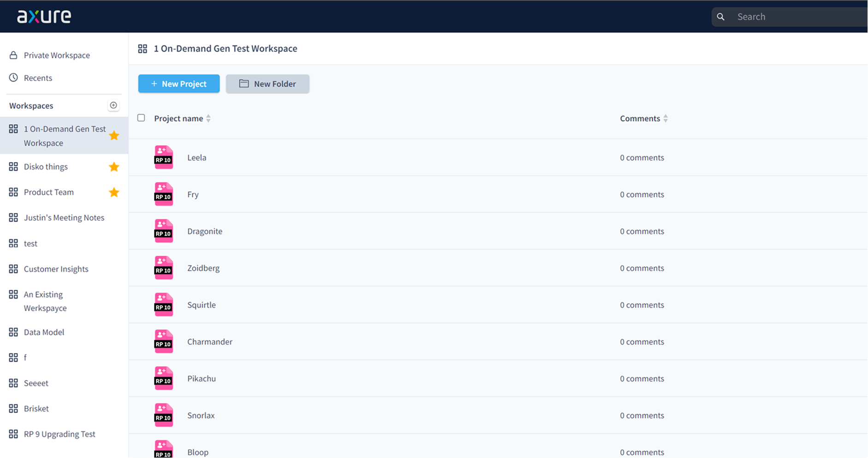Switch to the Data Model workspace
The image size is (868, 458).
pyautogui.click(x=44, y=332)
